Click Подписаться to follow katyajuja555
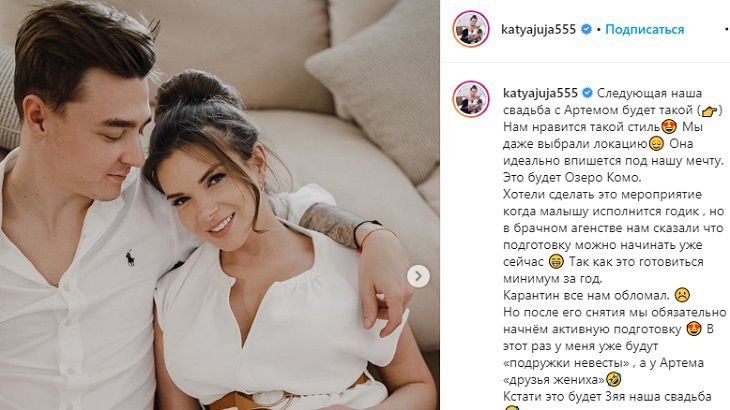Viewport: 730px width, 410px height. tap(644, 29)
